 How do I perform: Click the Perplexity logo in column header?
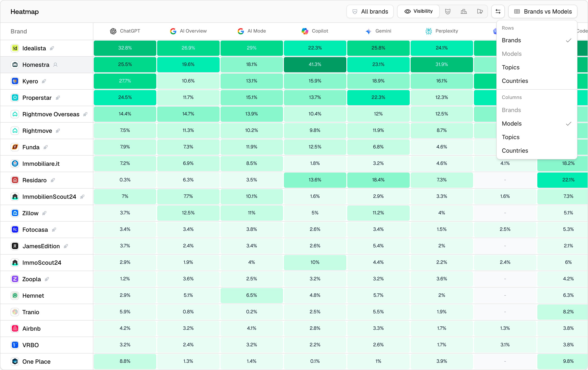coord(429,31)
